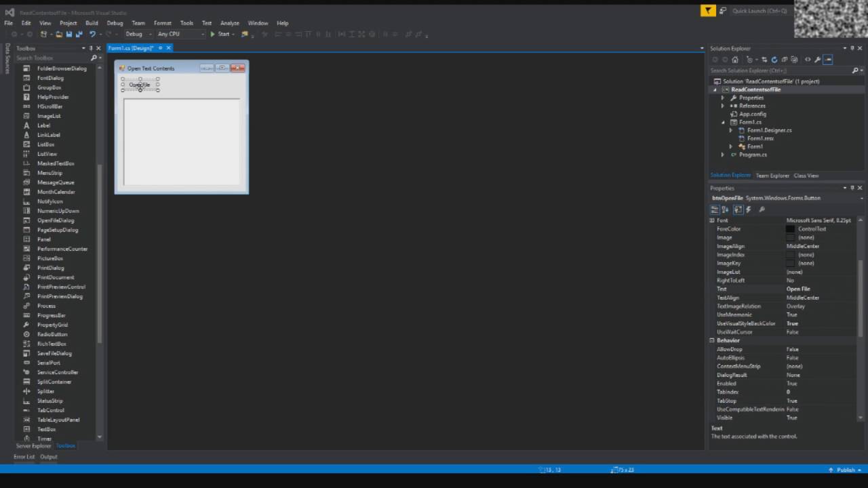Viewport: 868px width, 488px height.
Task: Click Show All Files icon in Solution Explorer
Action: click(x=794, y=60)
